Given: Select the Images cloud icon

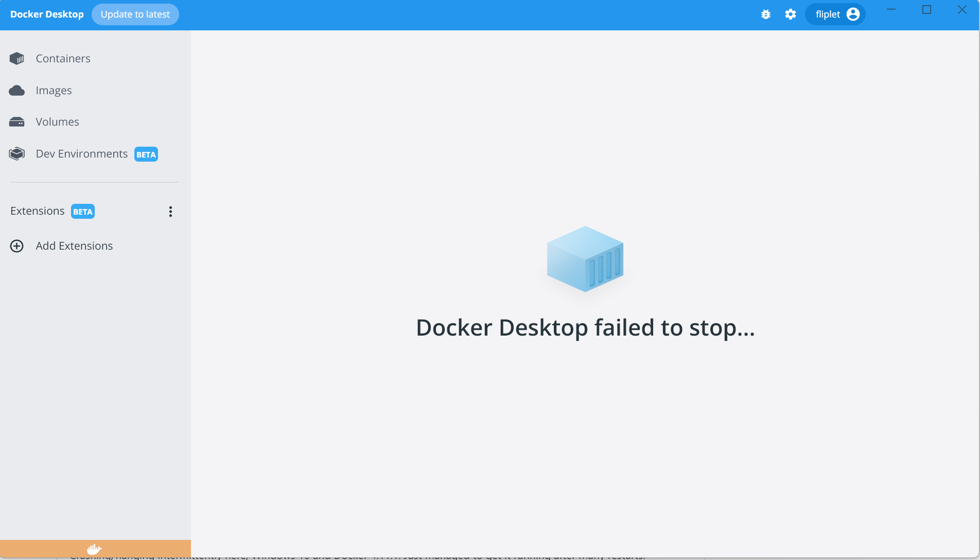Looking at the screenshot, I should click(17, 90).
